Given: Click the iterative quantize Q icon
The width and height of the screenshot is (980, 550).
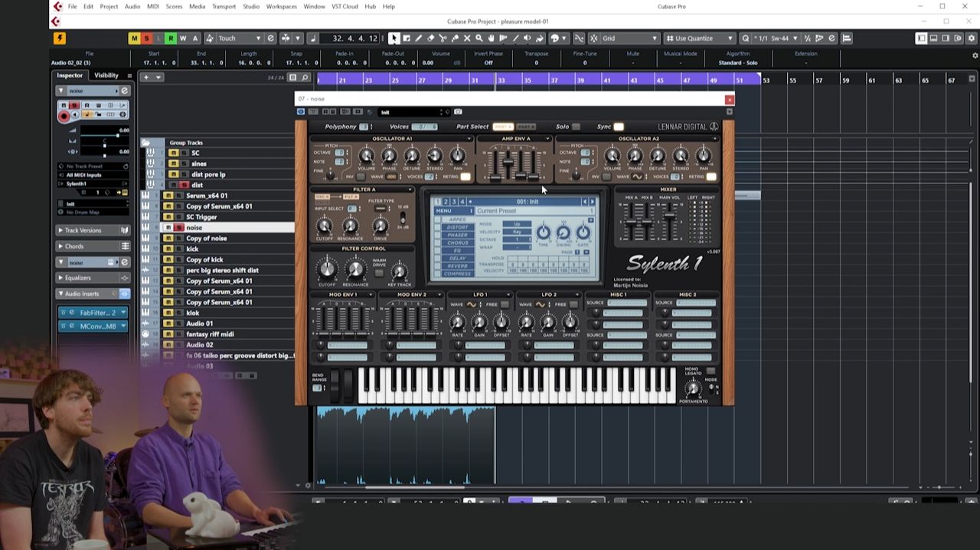Looking at the screenshot, I should click(x=745, y=38).
